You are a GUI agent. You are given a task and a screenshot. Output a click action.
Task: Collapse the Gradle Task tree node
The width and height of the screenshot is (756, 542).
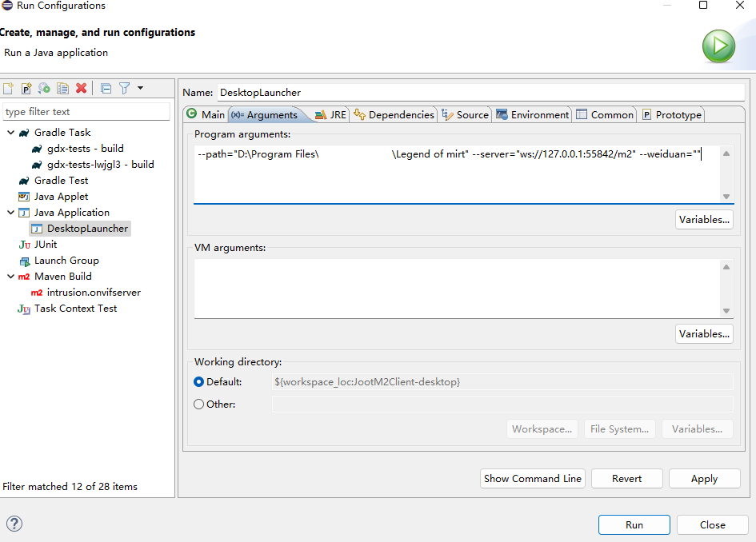pos(10,133)
